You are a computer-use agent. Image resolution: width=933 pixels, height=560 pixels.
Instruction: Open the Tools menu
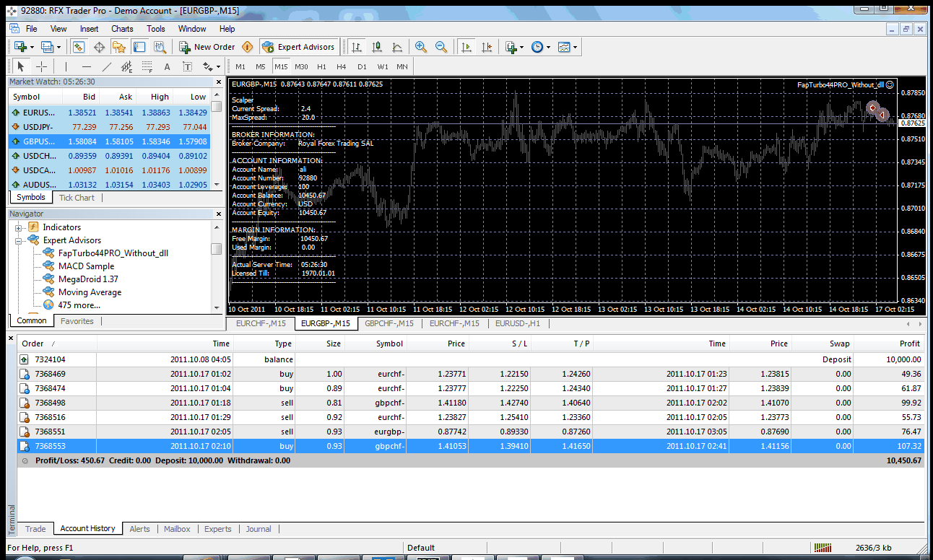pos(156,29)
